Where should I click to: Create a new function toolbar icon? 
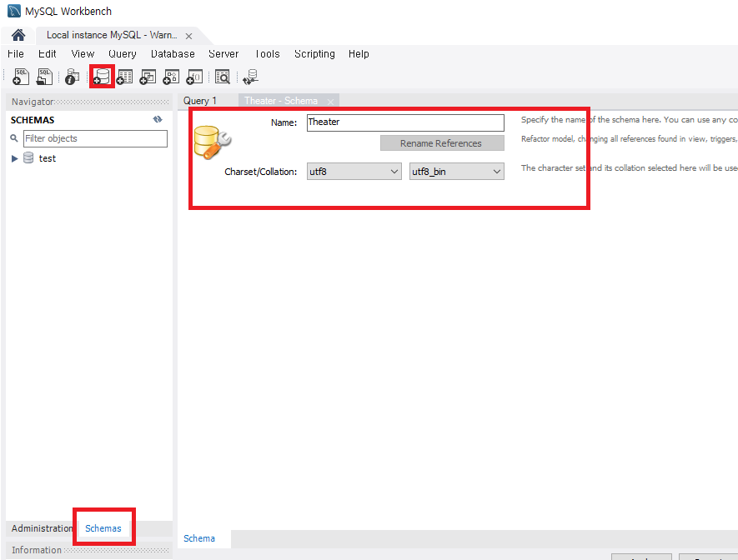(194, 77)
